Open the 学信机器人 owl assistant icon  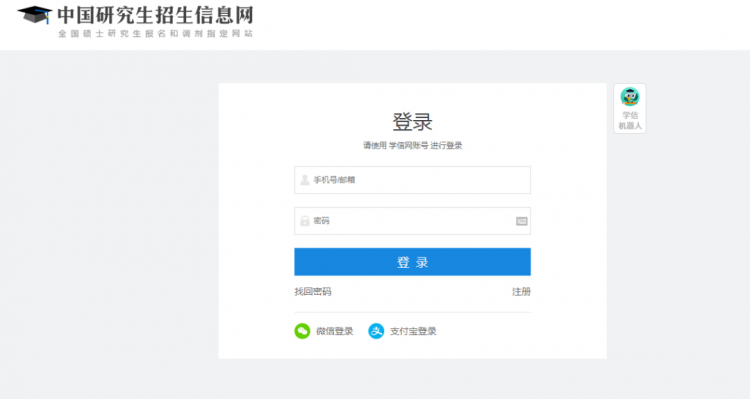coord(630,97)
